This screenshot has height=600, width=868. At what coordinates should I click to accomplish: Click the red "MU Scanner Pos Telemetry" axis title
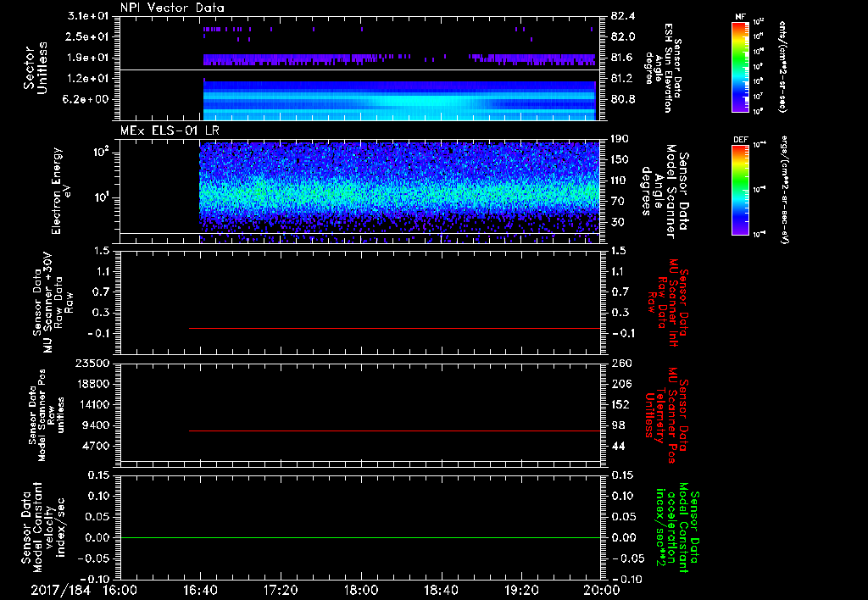click(x=666, y=415)
